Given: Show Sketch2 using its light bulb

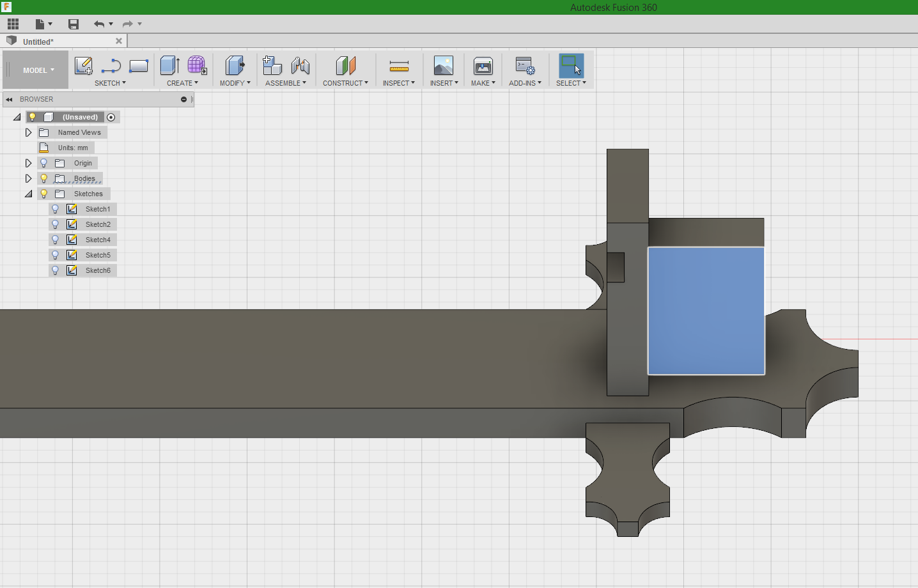Looking at the screenshot, I should [x=56, y=224].
